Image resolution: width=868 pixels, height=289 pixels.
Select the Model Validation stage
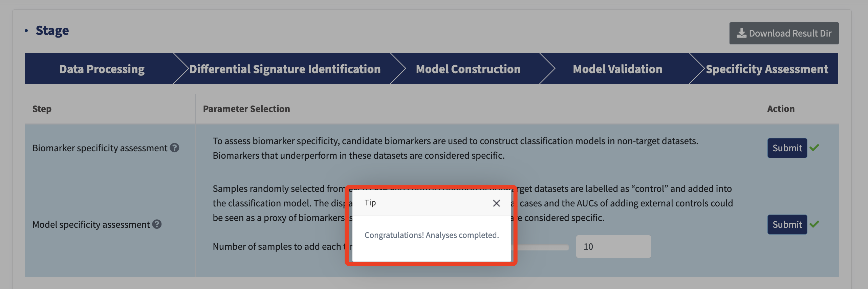[617, 69]
